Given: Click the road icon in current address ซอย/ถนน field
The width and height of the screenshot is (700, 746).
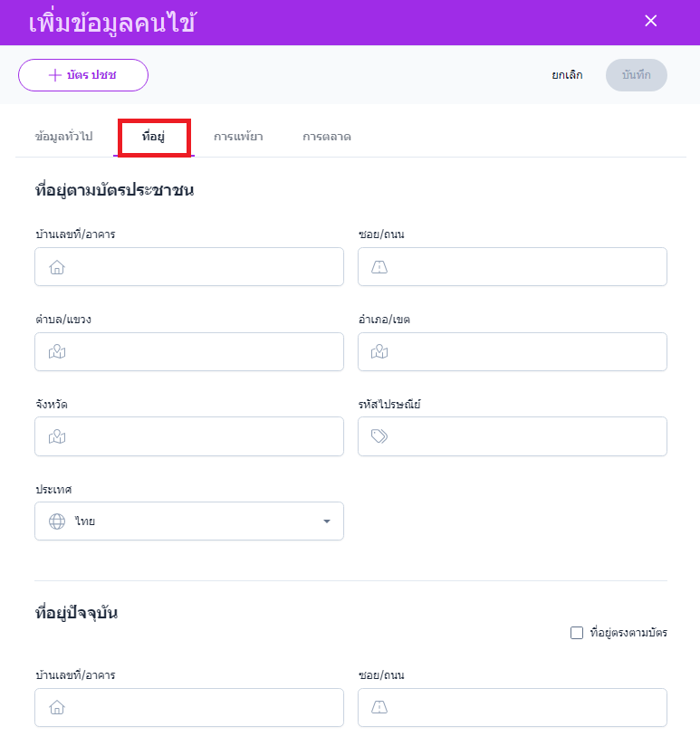Looking at the screenshot, I should [x=379, y=708].
